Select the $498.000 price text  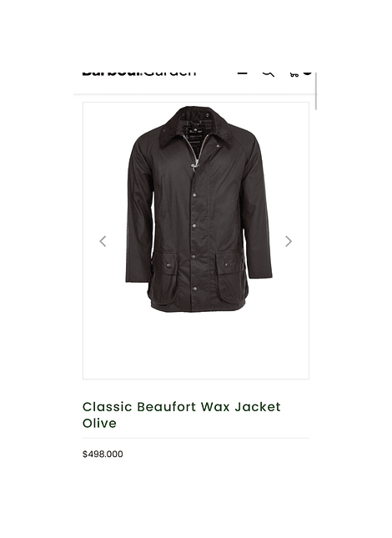pyautogui.click(x=103, y=455)
